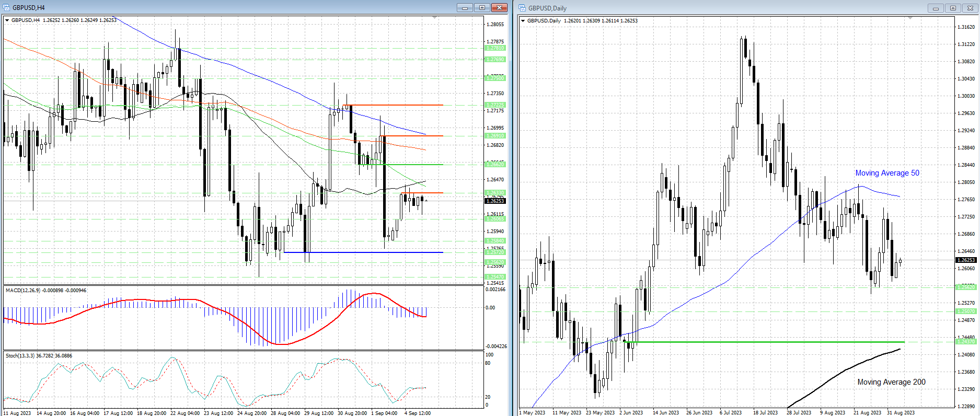Image resolution: width=980 pixels, height=416 pixels.
Task: Click the GBPUSD,Daily window title bar text
Action: coord(547,8)
